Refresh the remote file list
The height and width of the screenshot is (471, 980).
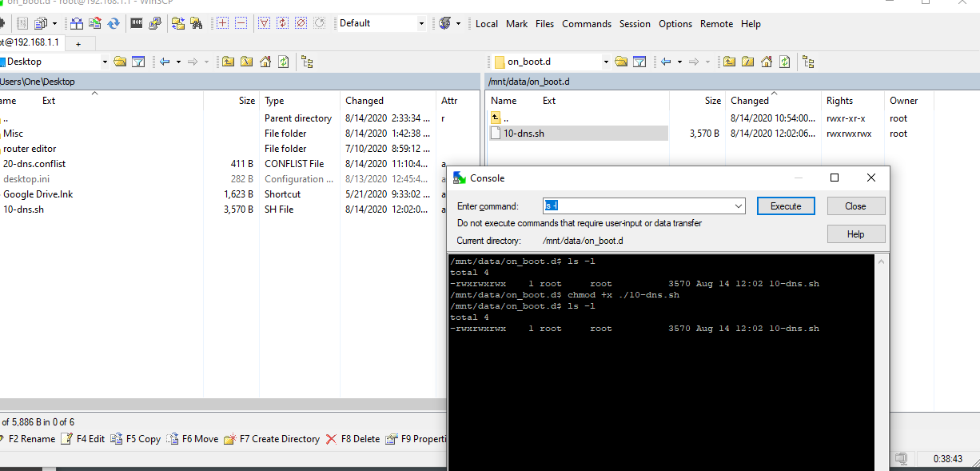(784, 61)
